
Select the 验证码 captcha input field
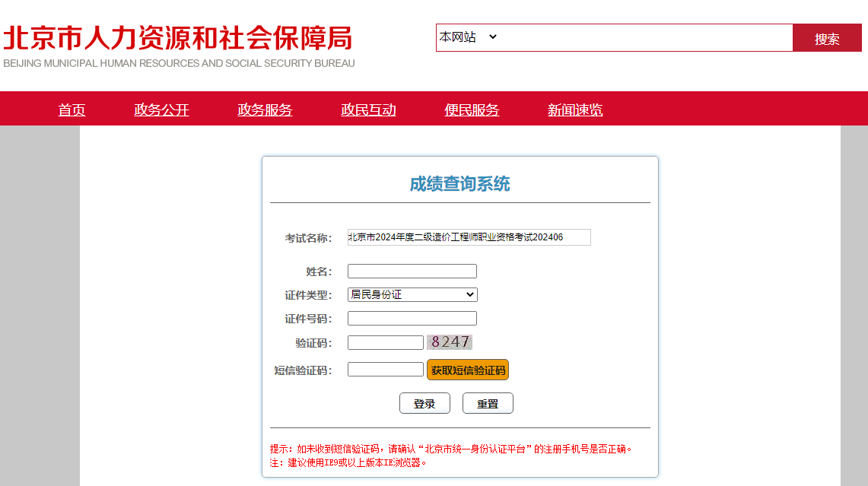[385, 343]
